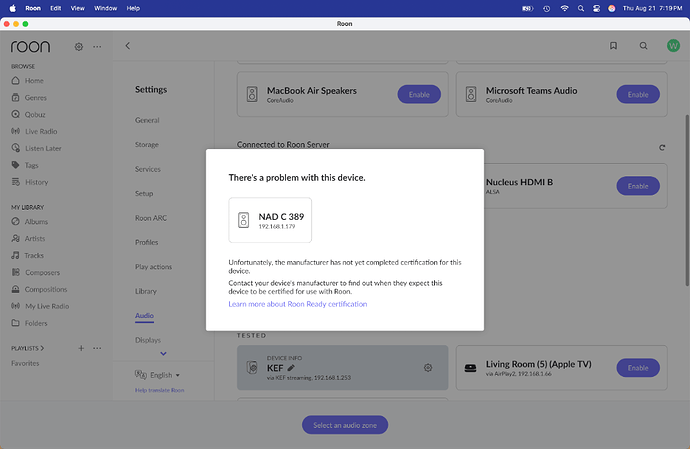
Task: Add a new playlist with plus icon
Action: pos(81,348)
